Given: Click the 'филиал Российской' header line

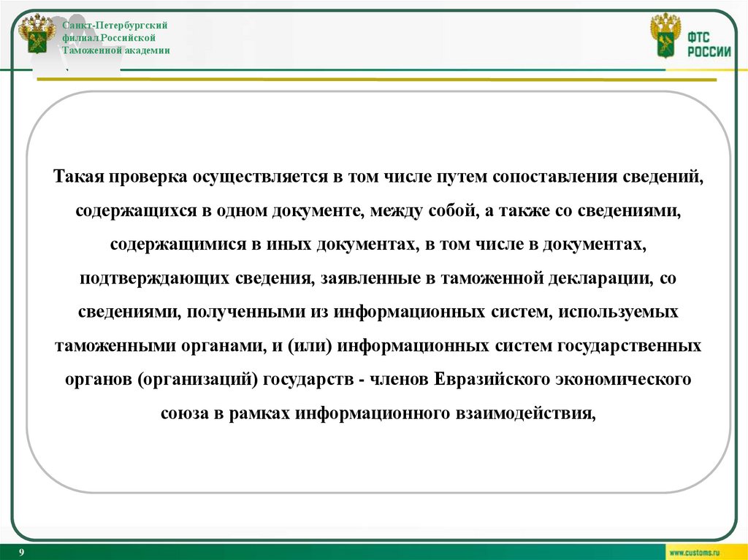Looking at the screenshot, I should tap(109, 38).
